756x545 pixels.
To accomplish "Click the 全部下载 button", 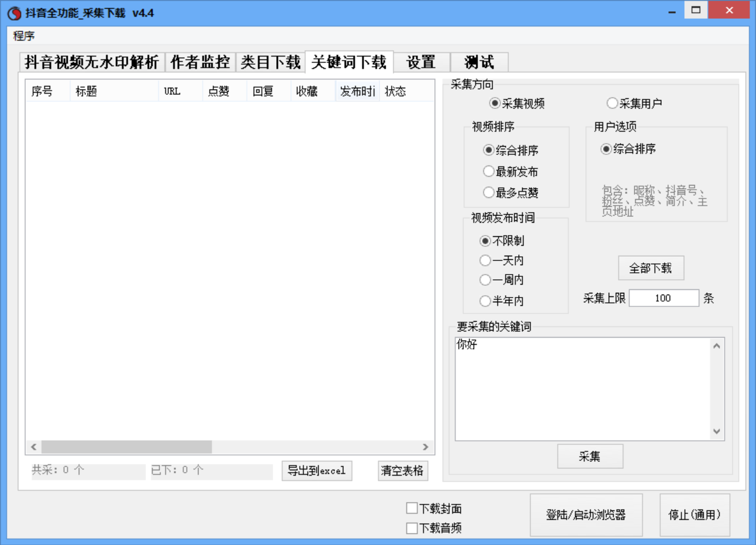I will (x=651, y=268).
